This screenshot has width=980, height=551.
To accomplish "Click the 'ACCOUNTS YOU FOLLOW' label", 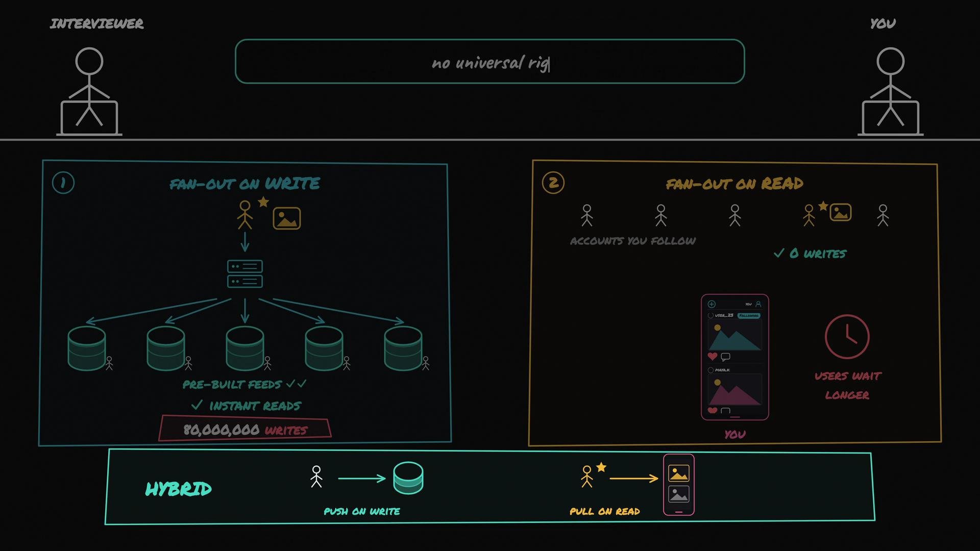I will click(x=633, y=241).
